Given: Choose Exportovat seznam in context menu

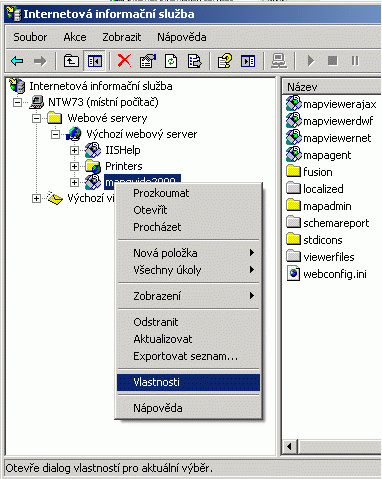Looking at the screenshot, I should click(188, 356).
